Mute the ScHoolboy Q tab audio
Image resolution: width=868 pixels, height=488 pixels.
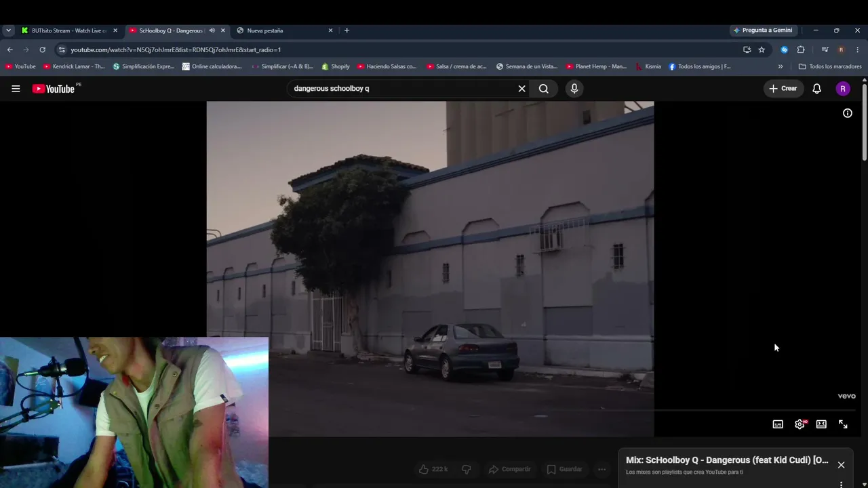(212, 30)
